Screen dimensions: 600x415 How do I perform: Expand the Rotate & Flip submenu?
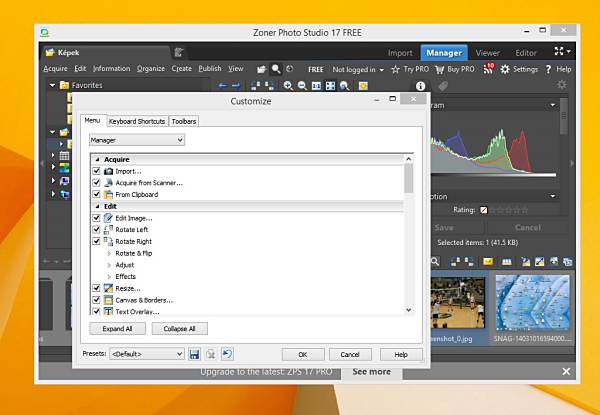coord(109,253)
